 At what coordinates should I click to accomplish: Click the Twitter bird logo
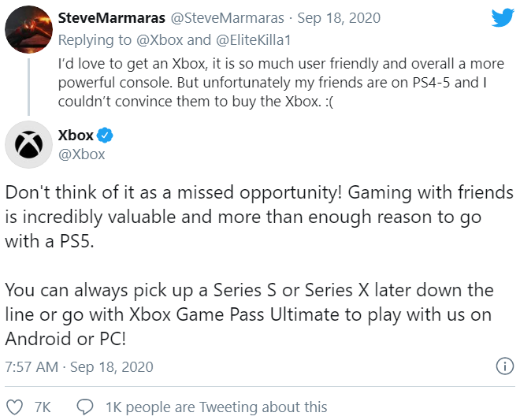pos(501,18)
